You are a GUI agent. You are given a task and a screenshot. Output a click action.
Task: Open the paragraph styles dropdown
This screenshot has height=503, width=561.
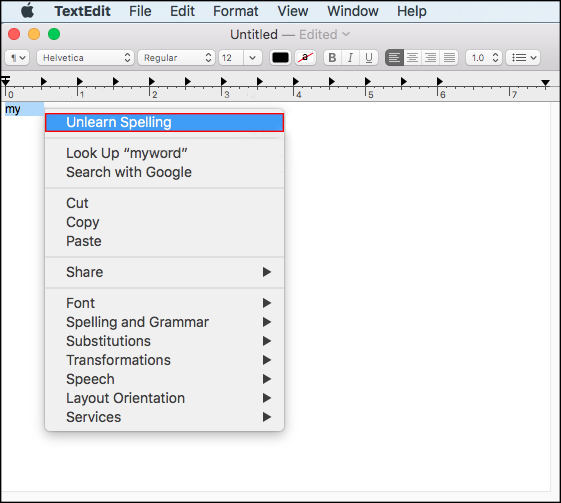(17, 58)
